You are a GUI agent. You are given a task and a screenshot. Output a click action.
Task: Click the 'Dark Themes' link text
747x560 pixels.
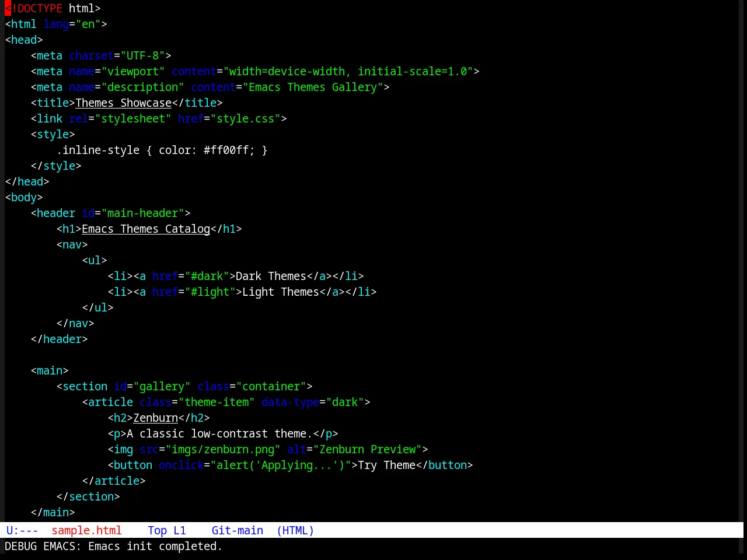point(271,276)
